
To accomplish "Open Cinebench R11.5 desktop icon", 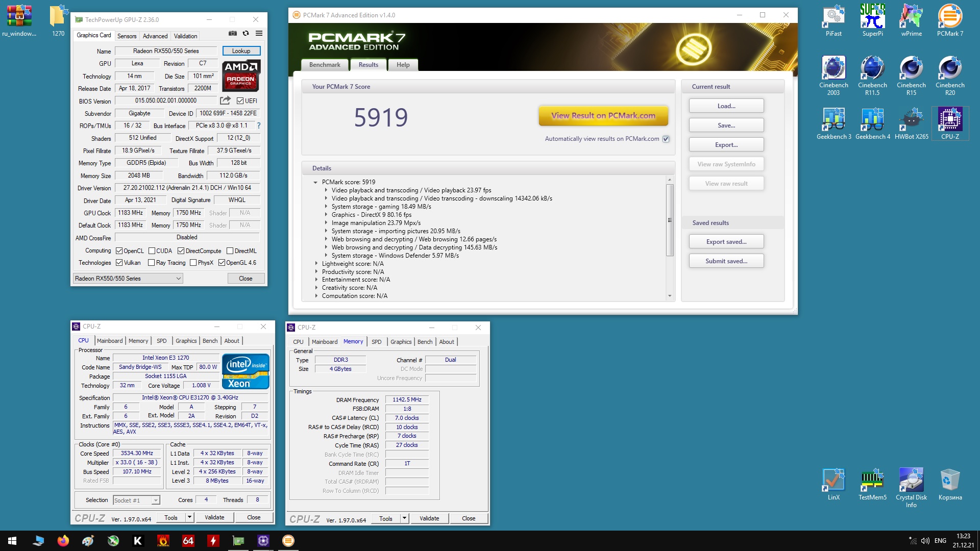I will tap(872, 76).
